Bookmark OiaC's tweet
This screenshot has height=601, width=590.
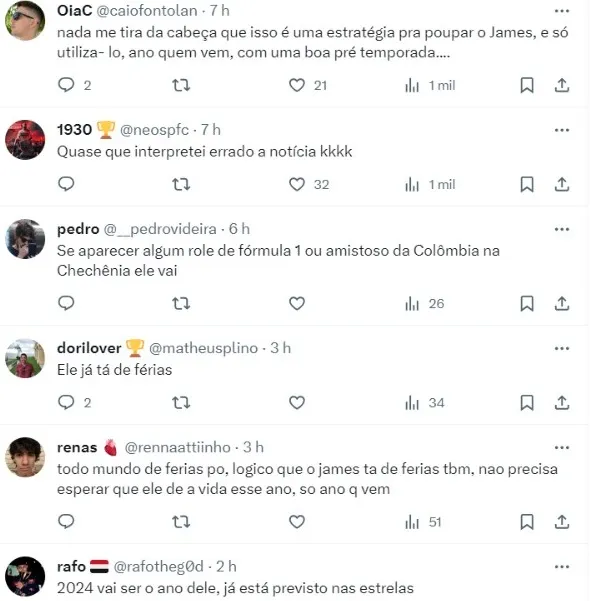(x=527, y=85)
